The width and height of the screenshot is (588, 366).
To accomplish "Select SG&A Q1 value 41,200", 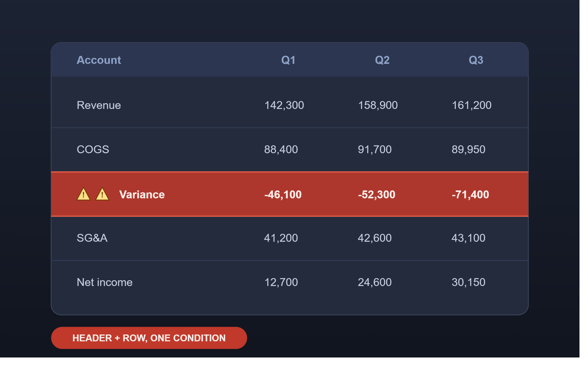I will pyautogui.click(x=281, y=238).
